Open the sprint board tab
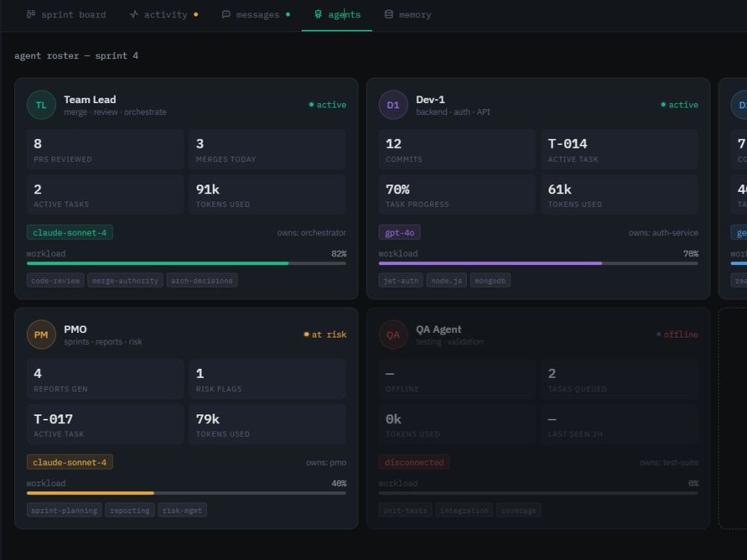Screen dimensions: 747x560 66,15
